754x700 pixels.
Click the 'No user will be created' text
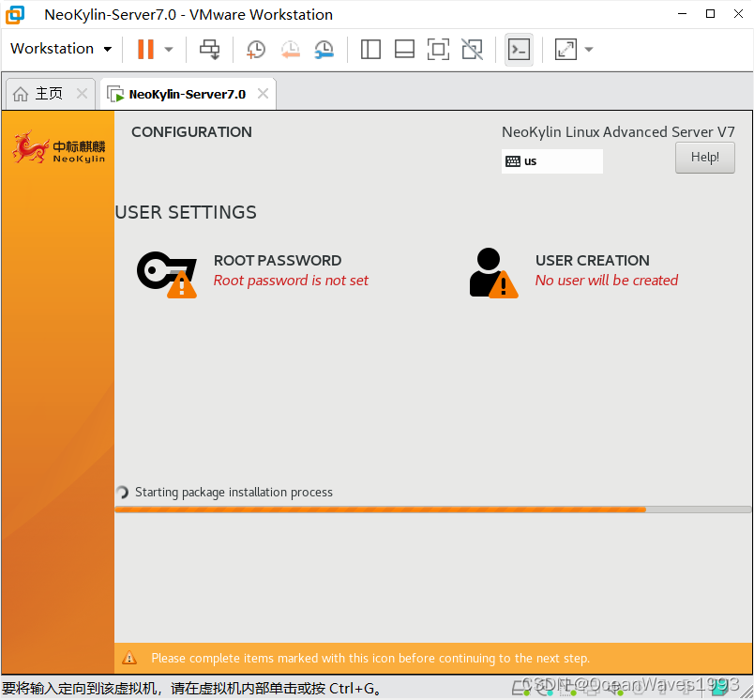[x=607, y=280]
